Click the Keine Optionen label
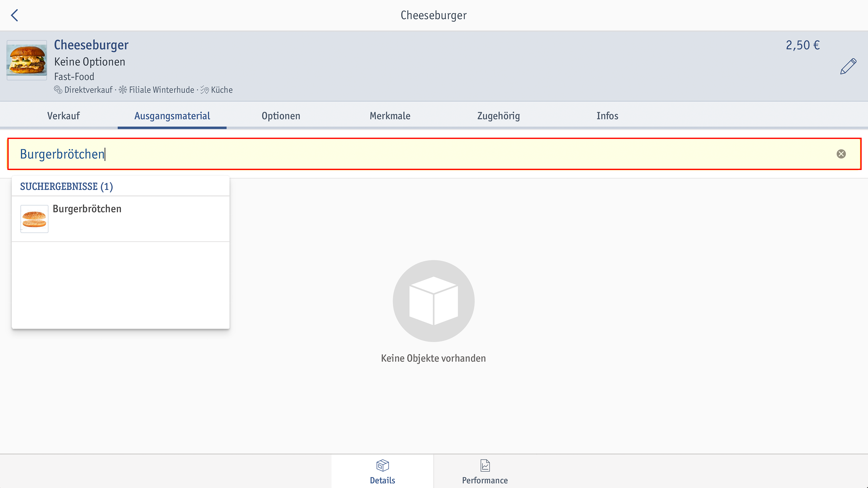This screenshot has width=868, height=488. (x=90, y=62)
